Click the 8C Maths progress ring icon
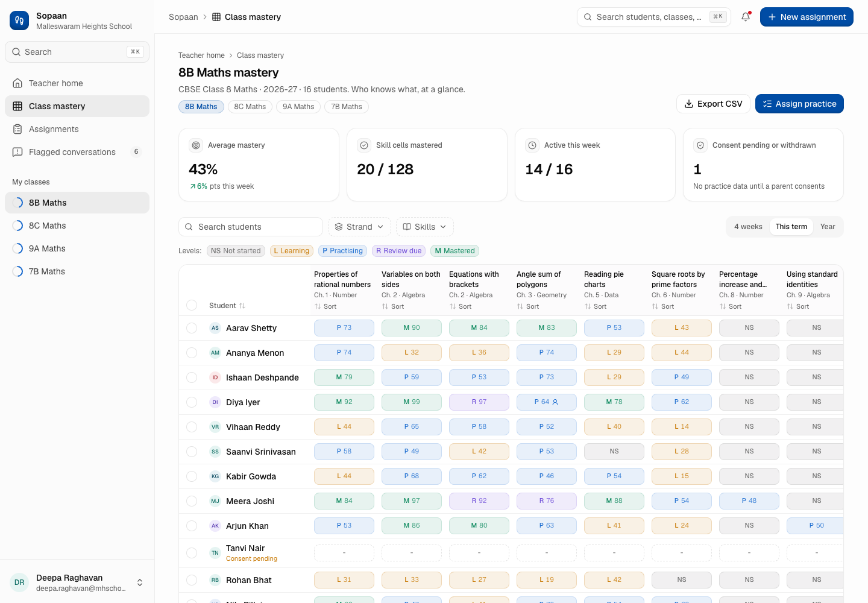Image resolution: width=868 pixels, height=603 pixels. (x=17, y=226)
